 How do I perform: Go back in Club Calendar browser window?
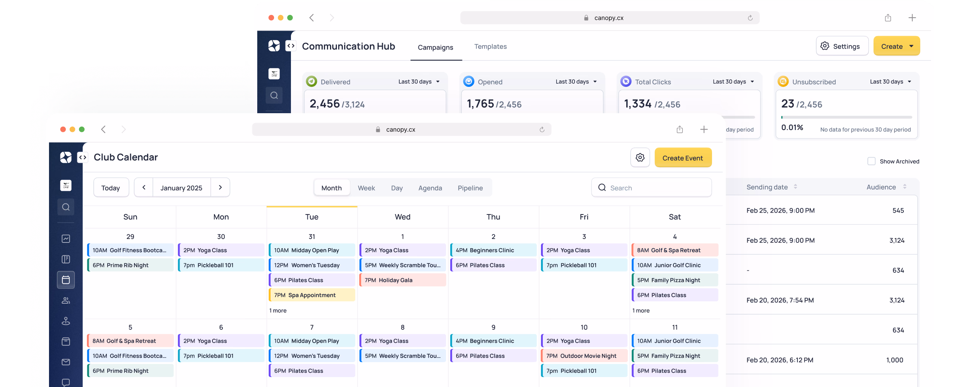click(103, 129)
